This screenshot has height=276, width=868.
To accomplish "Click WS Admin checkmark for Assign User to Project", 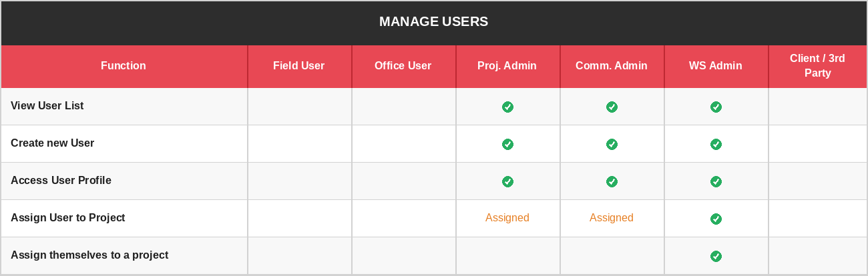I will [x=716, y=219].
